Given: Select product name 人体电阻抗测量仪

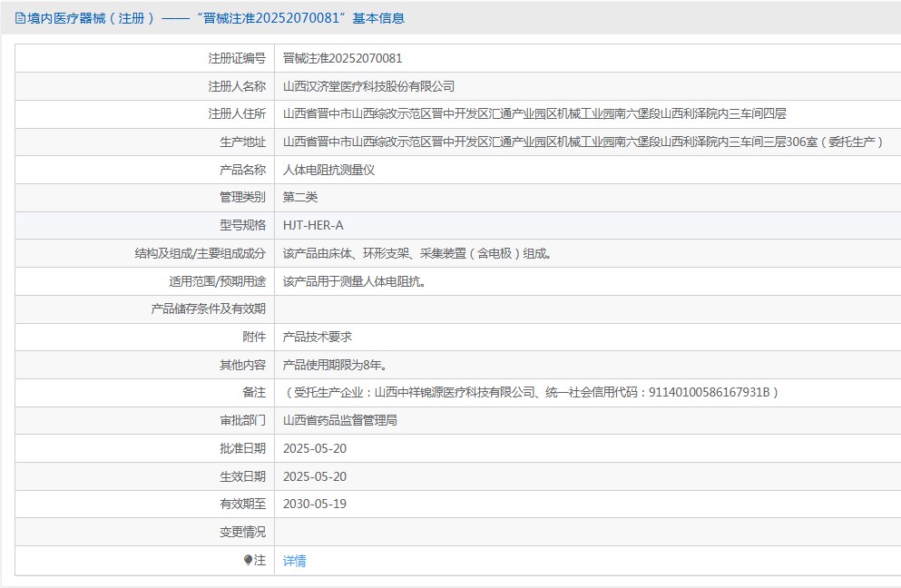Looking at the screenshot, I should [328, 170].
